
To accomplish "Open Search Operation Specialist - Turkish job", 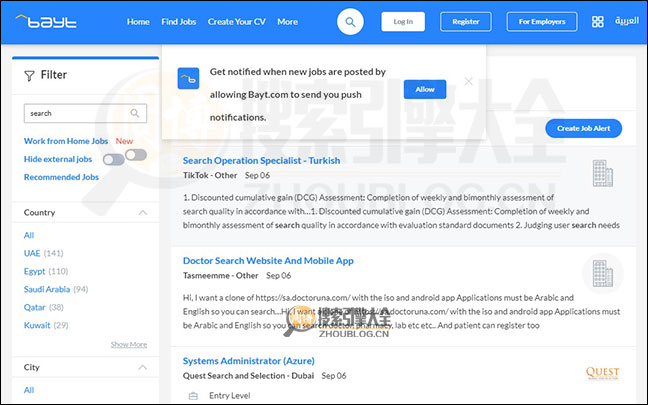I will coord(261,160).
